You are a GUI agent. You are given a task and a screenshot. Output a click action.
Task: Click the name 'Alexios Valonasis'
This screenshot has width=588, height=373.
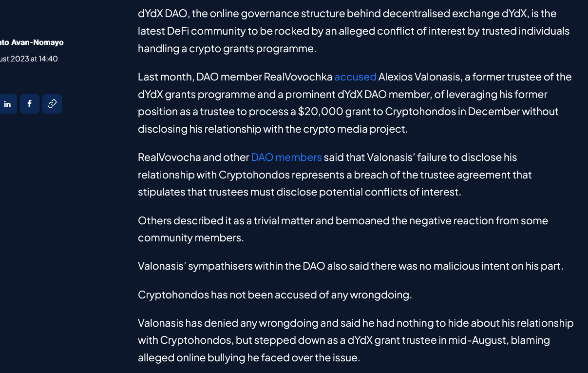(x=422, y=77)
